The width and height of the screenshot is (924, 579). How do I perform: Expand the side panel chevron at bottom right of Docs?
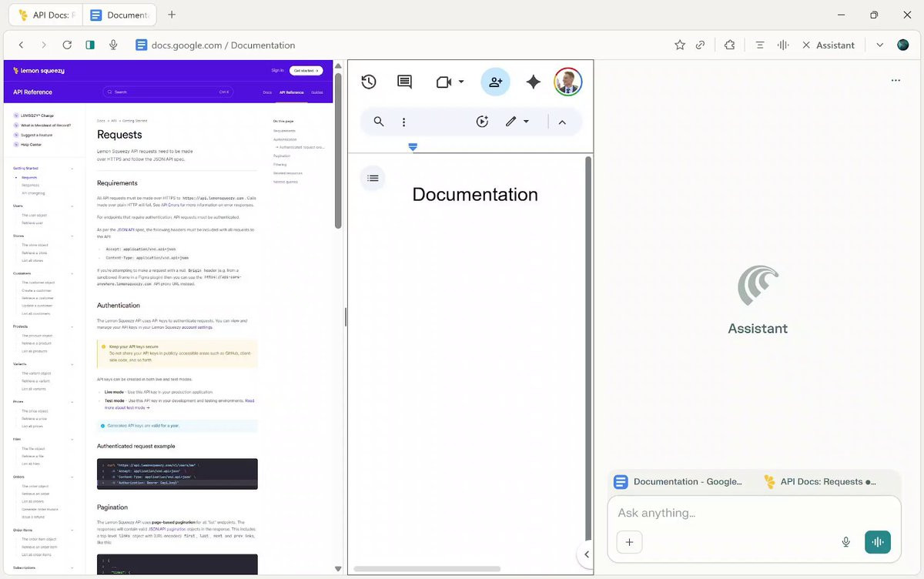tap(586, 554)
